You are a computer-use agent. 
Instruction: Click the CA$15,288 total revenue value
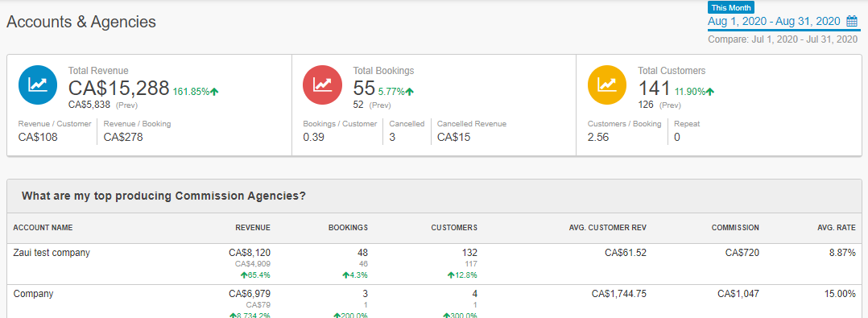click(118, 88)
